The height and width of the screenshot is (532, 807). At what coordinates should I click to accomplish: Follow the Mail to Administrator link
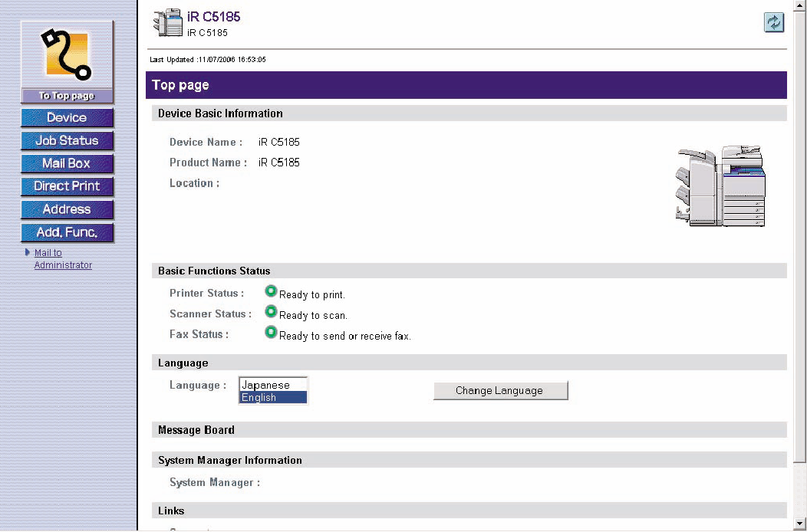tap(63, 259)
